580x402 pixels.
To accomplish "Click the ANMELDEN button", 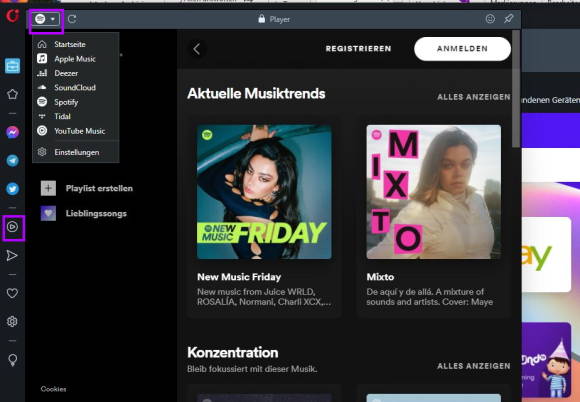I will [462, 49].
